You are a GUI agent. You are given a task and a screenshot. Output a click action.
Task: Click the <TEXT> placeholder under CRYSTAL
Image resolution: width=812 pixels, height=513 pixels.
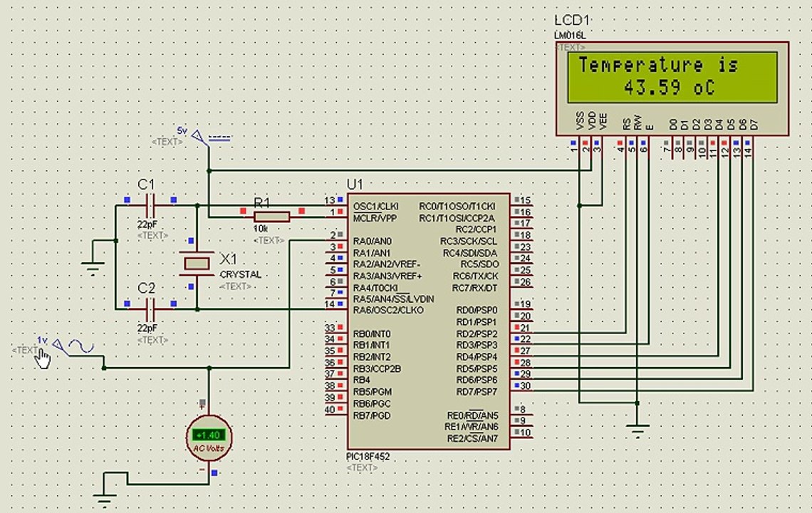(x=235, y=286)
